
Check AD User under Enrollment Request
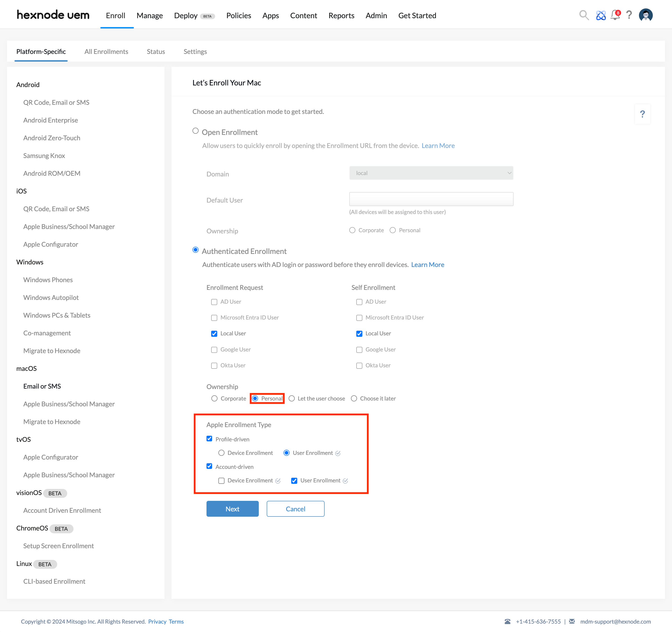[214, 302]
